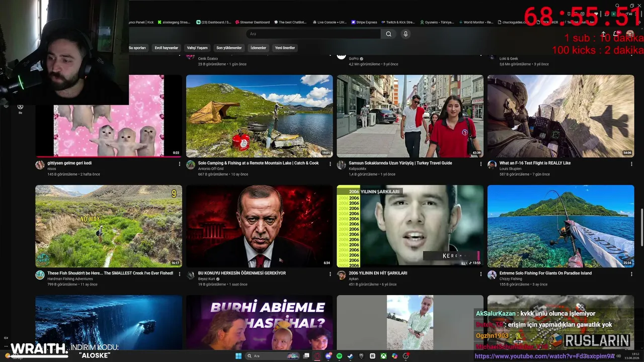Open the account avatar menu
644x362 pixels.
tap(630, 34)
